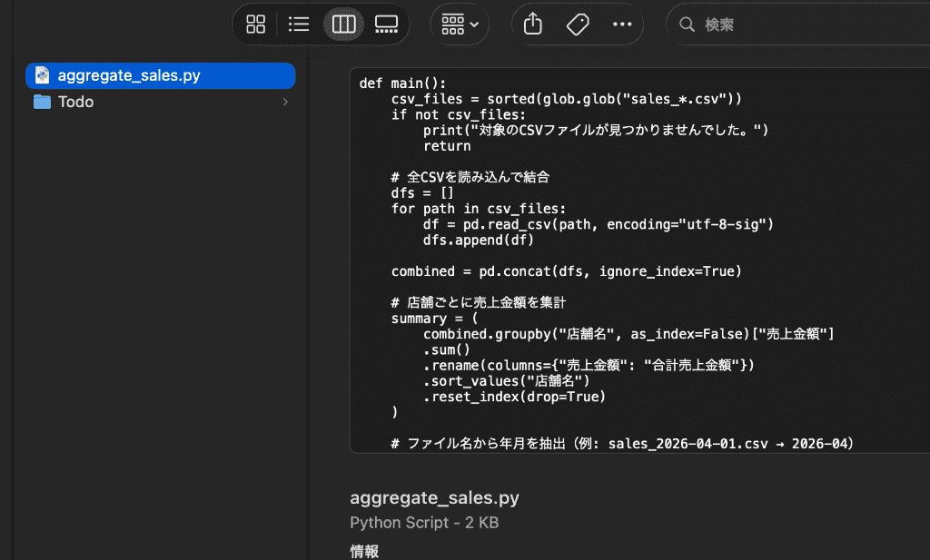Click the 'if not csv_files:' code line

[458, 115]
